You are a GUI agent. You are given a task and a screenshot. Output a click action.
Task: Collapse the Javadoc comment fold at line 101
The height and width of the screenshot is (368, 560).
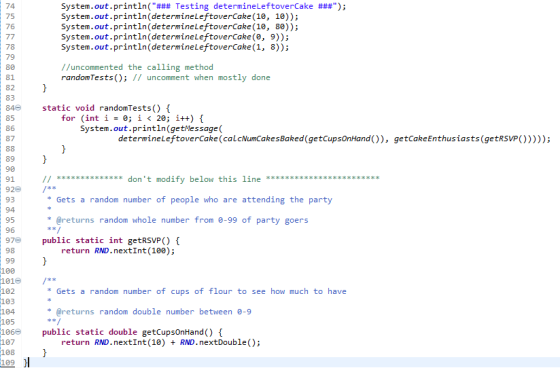18,281
